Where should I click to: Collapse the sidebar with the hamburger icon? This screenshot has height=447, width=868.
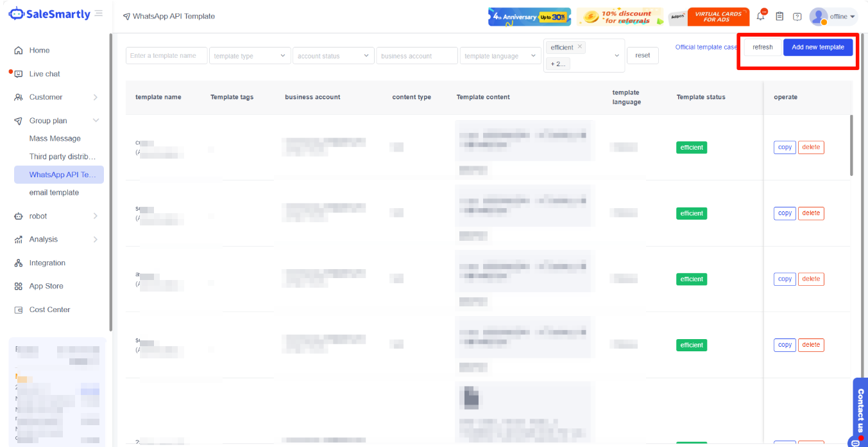point(98,13)
